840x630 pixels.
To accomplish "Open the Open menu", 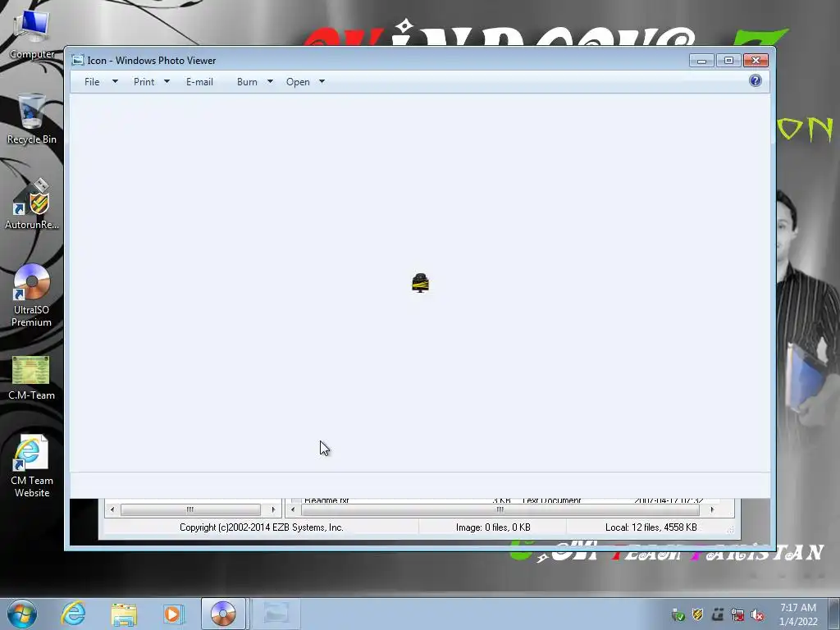I will click(x=298, y=82).
